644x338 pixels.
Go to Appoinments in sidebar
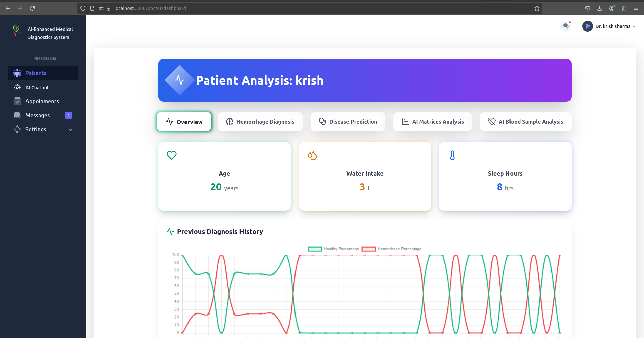pyautogui.click(x=43, y=101)
